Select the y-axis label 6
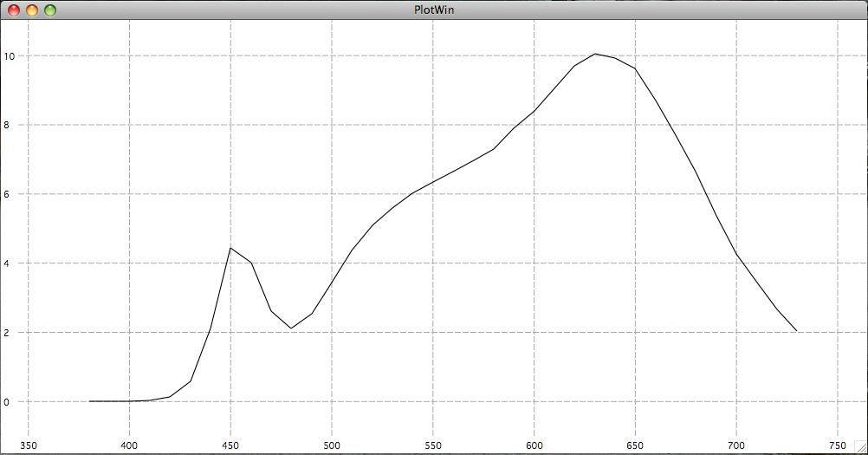 (x=7, y=194)
